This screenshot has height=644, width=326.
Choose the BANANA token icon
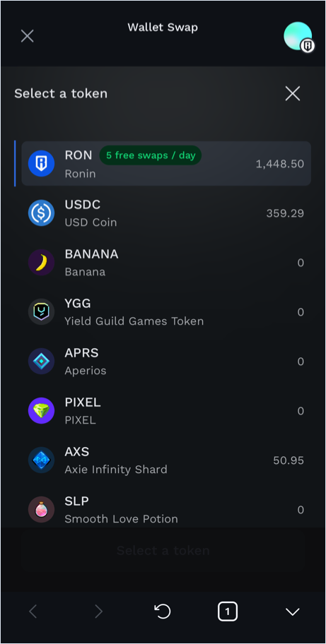(41, 262)
